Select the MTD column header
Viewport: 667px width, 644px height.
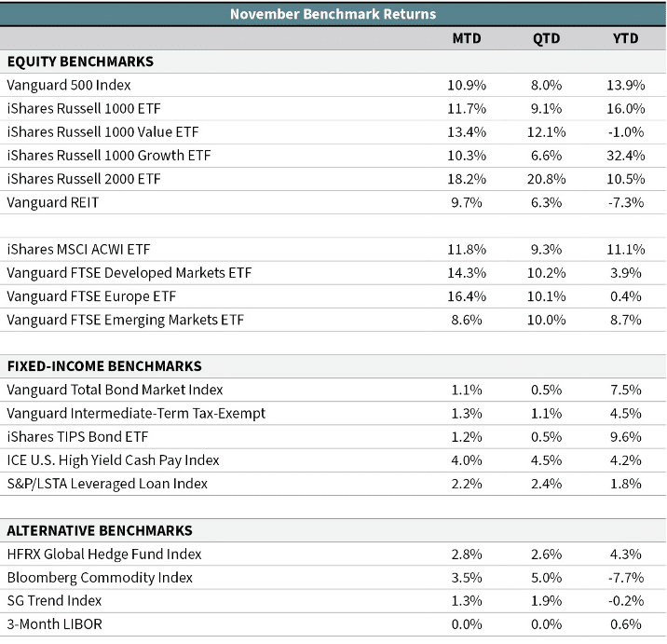click(467, 38)
